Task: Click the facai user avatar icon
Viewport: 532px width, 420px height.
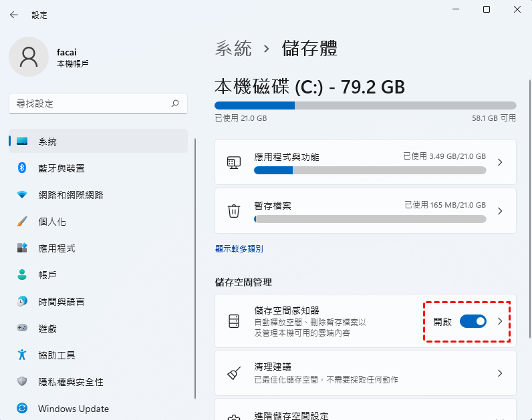Action: click(29, 56)
